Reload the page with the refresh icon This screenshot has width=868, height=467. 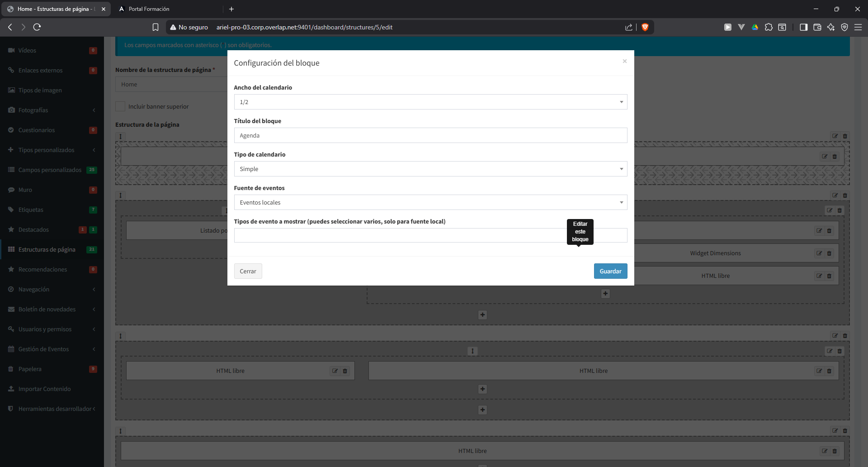coord(37,27)
